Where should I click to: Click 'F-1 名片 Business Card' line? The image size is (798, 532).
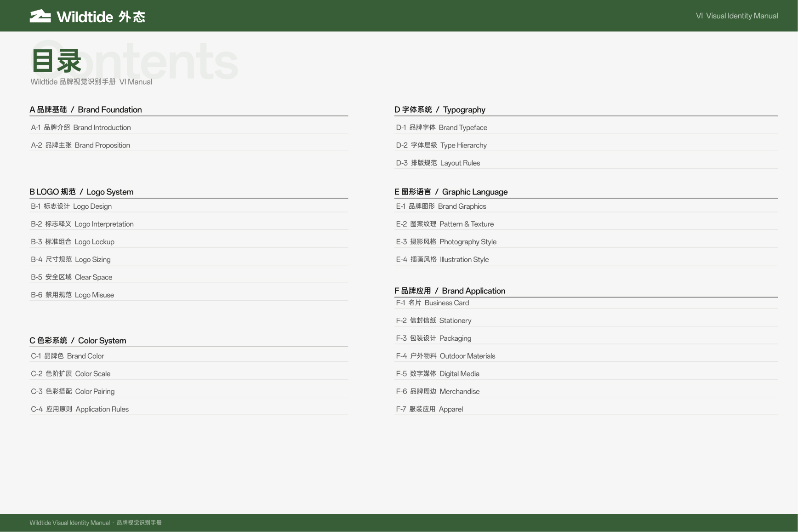click(433, 303)
